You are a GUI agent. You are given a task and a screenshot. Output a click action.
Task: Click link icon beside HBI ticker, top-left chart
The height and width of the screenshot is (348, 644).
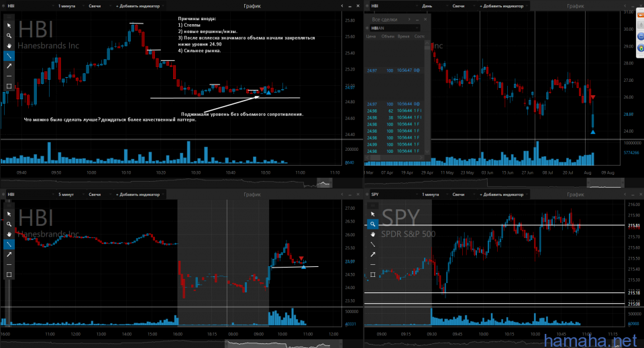pos(4,6)
